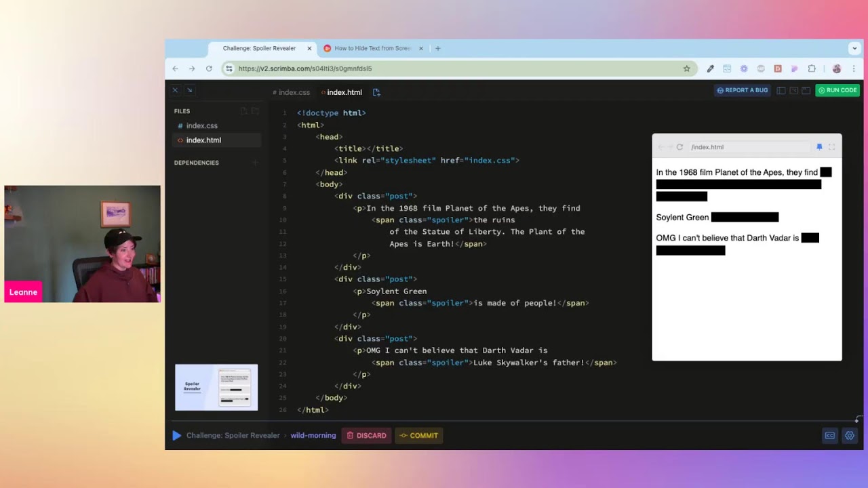Viewport: 868px width, 488px height.
Task: Open the round gray ABP-style extension
Action: pyautogui.click(x=761, y=68)
